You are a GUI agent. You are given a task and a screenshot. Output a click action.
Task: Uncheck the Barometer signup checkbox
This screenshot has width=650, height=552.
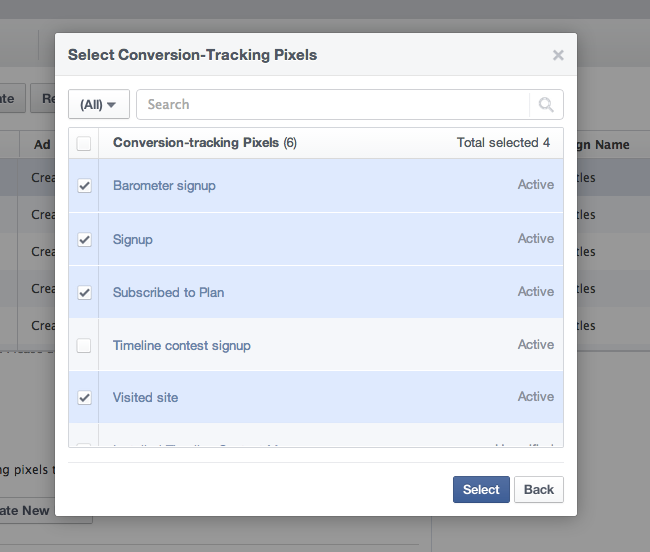pyautogui.click(x=84, y=186)
